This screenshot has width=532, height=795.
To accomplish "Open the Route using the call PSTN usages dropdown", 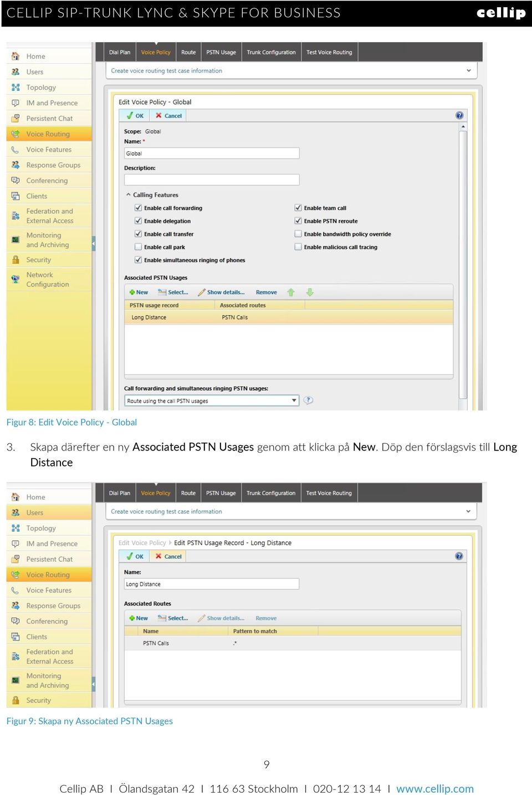I will pyautogui.click(x=212, y=401).
